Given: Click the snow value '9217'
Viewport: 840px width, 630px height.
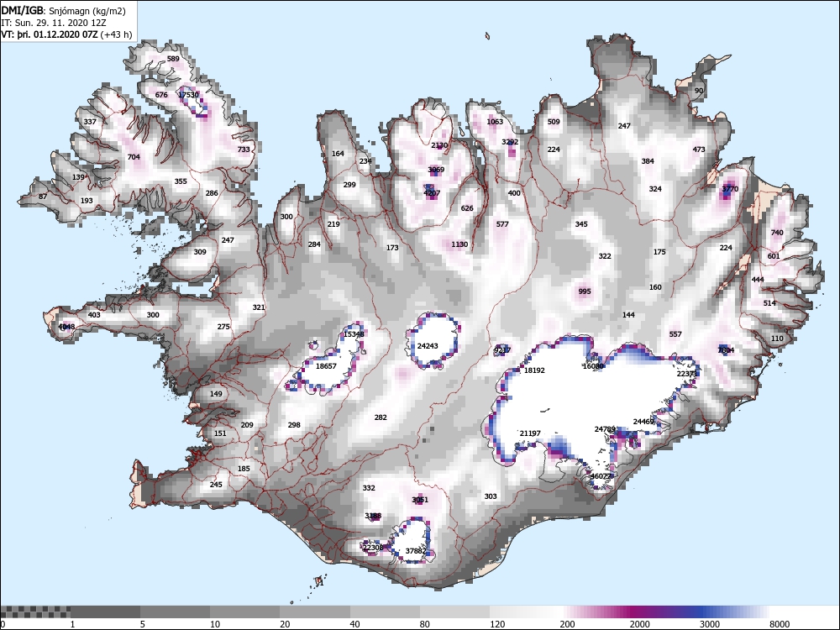Looking at the screenshot, I should (502, 350).
